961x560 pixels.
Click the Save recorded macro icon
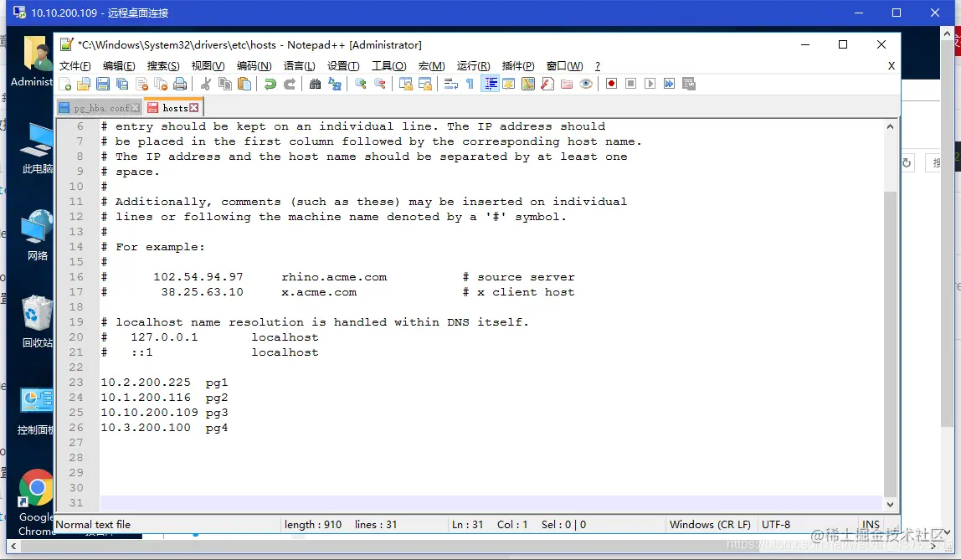tap(689, 84)
